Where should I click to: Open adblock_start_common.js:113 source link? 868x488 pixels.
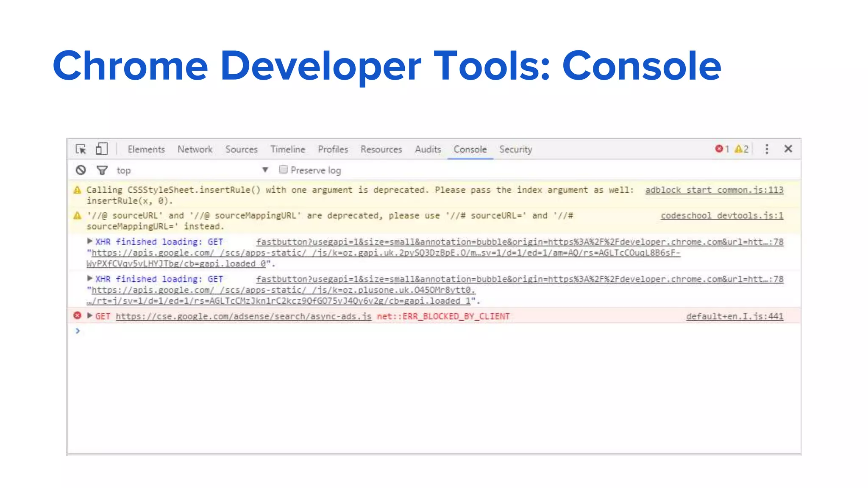point(714,190)
